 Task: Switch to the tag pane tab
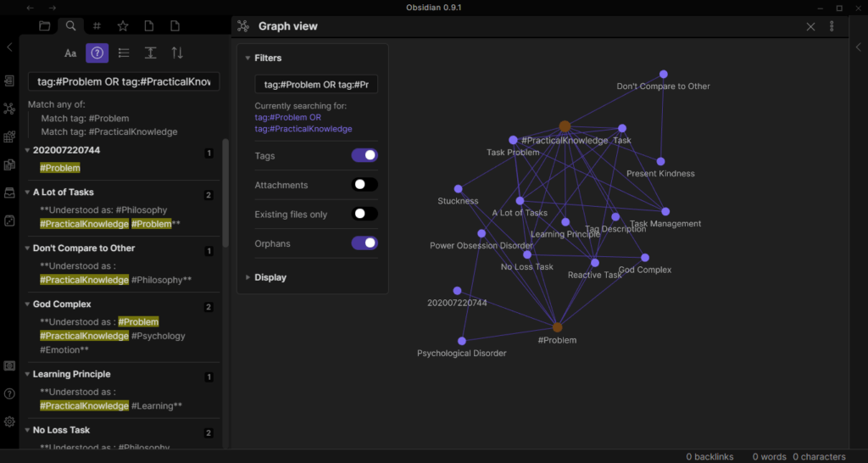97,26
